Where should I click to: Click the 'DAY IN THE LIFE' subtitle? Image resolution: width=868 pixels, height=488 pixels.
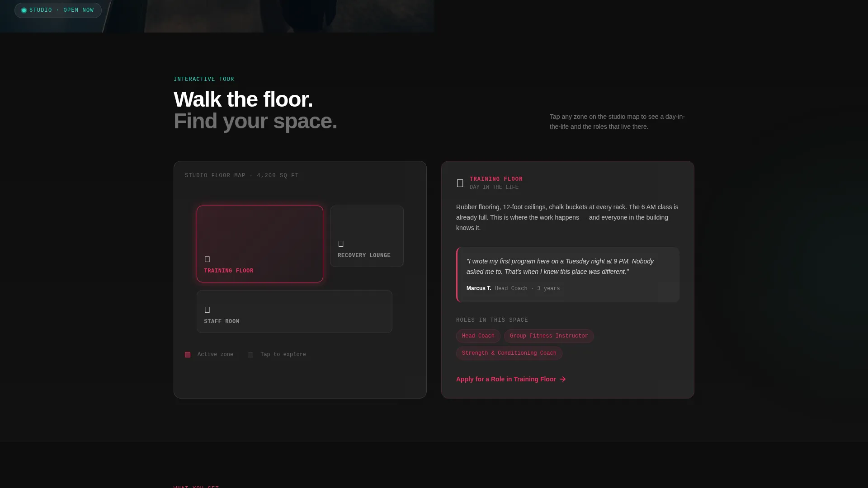494,187
